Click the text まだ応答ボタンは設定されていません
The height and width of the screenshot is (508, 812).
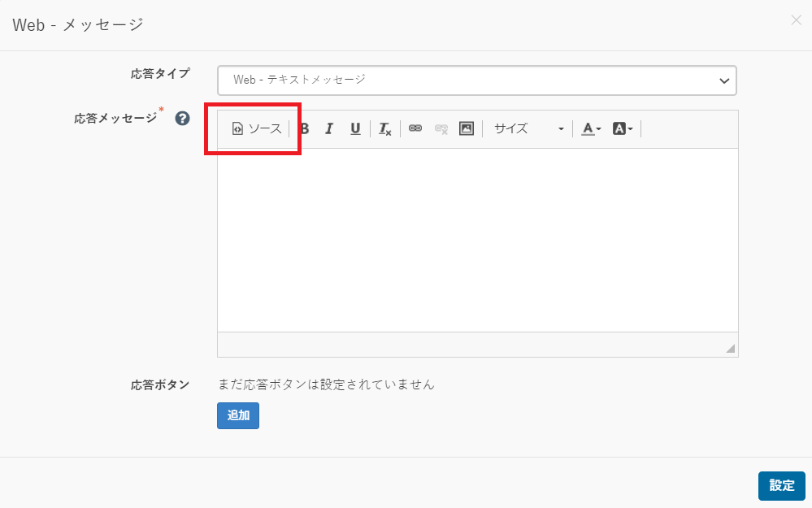tap(326, 384)
